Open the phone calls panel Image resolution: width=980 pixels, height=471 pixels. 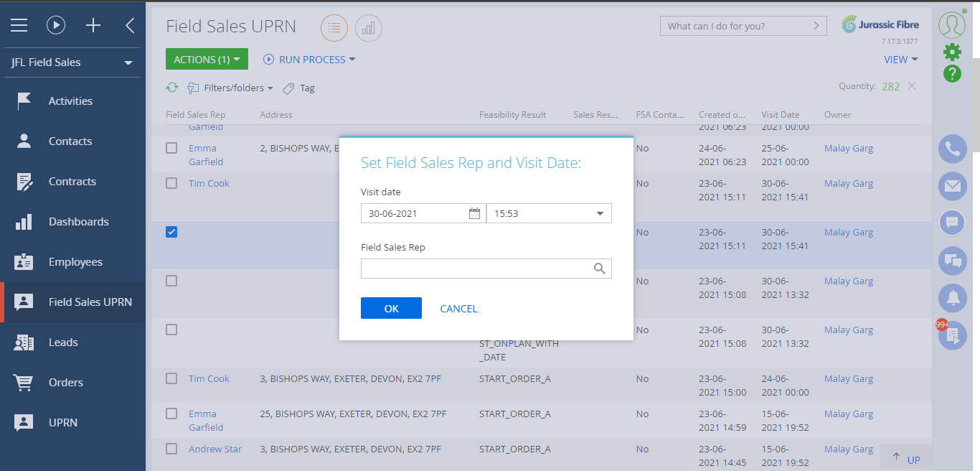[953, 149]
